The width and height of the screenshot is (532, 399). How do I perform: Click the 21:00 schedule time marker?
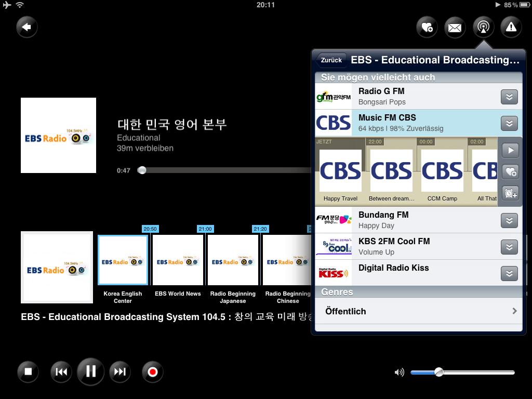coord(205,229)
